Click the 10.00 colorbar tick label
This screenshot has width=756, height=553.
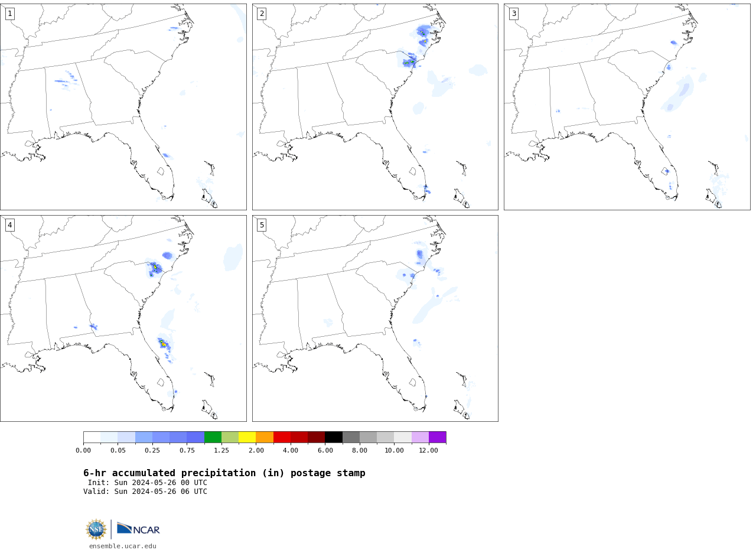coord(395,450)
